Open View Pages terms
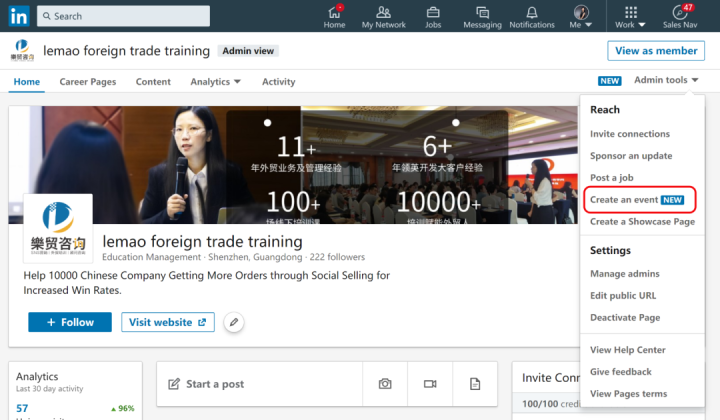 click(629, 394)
